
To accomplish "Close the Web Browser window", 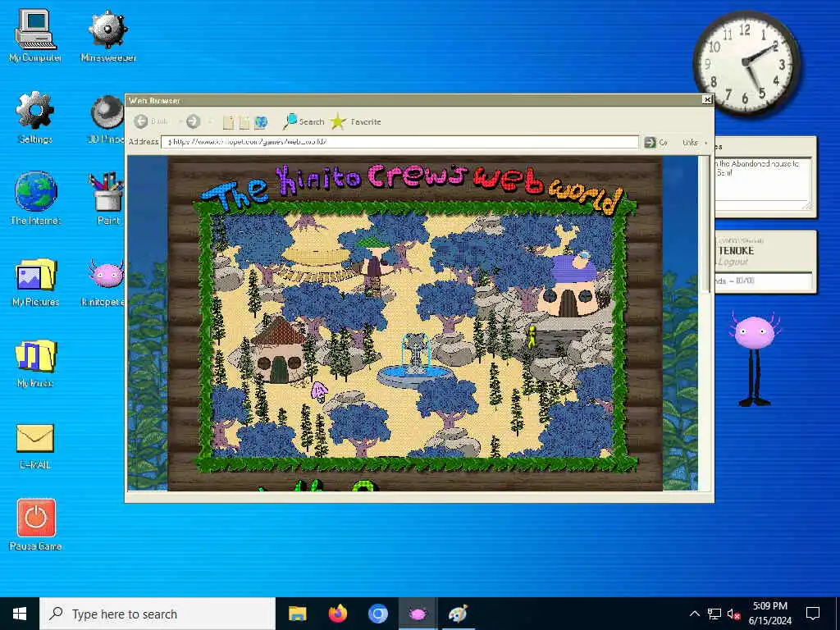I will tap(707, 99).
